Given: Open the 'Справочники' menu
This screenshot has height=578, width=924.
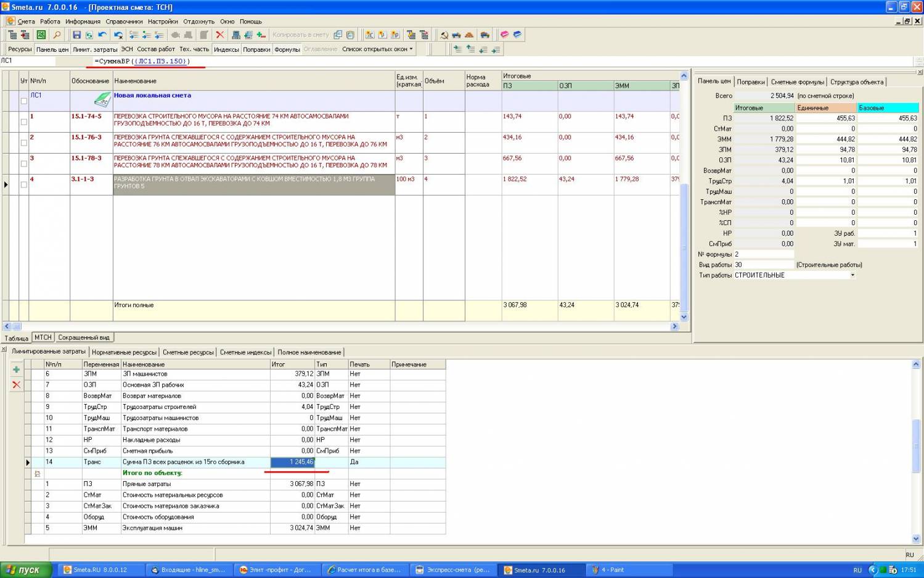Looking at the screenshot, I should (x=124, y=22).
